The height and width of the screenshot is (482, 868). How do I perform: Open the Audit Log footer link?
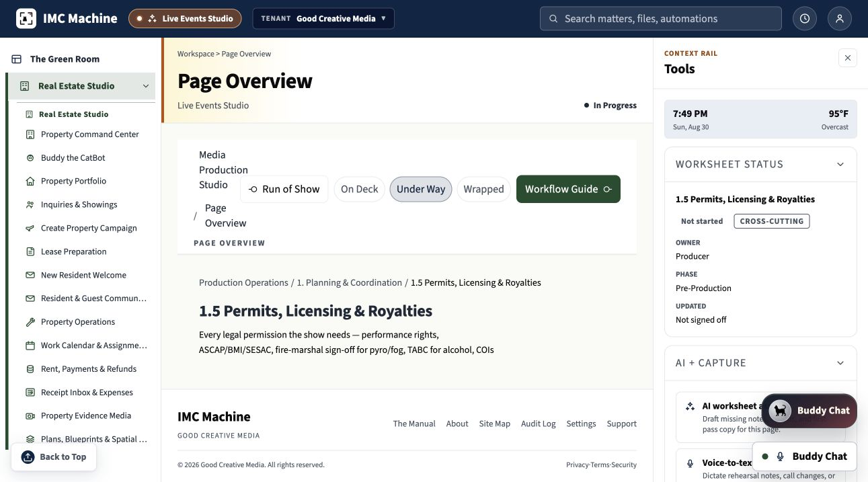pyautogui.click(x=539, y=424)
